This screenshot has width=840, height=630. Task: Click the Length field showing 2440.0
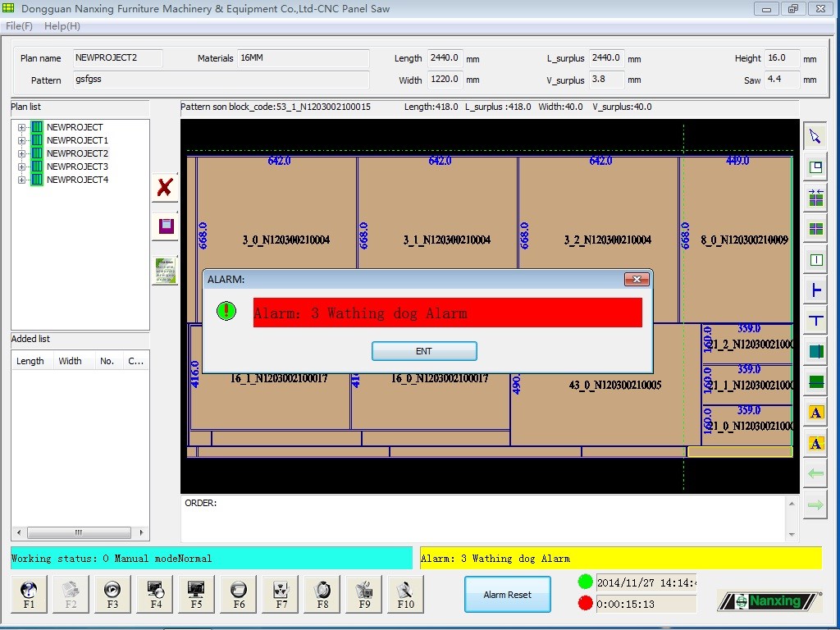(445, 58)
